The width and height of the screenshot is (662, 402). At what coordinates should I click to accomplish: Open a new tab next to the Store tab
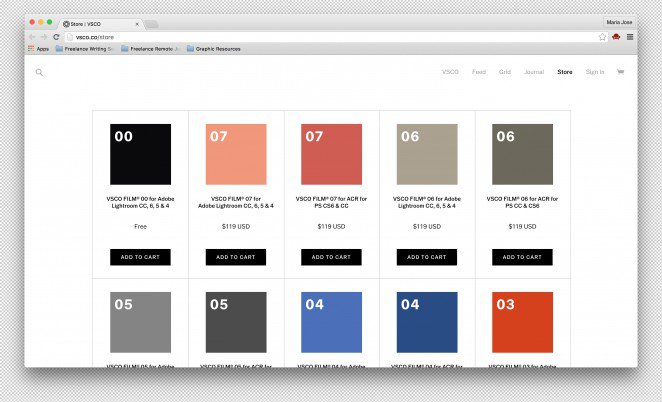click(151, 24)
